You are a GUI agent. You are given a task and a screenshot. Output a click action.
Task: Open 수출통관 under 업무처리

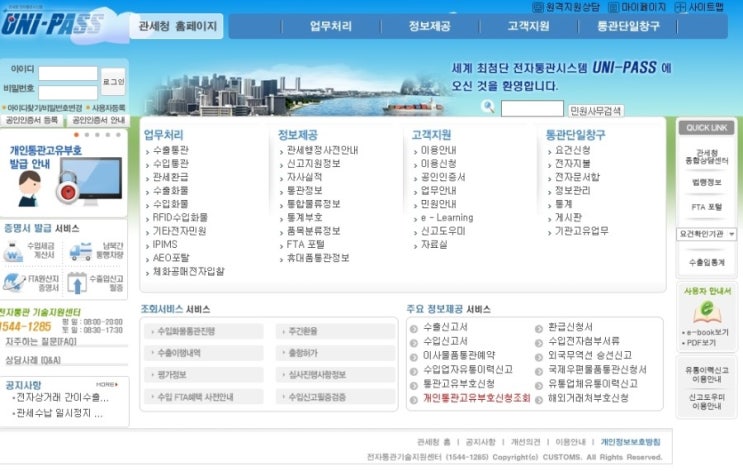[170, 150]
